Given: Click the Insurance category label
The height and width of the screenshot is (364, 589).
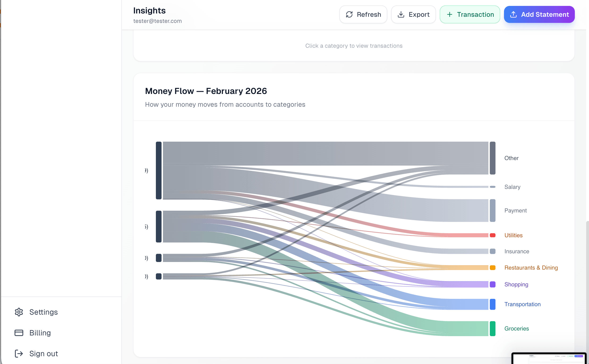Looking at the screenshot, I should (516, 251).
